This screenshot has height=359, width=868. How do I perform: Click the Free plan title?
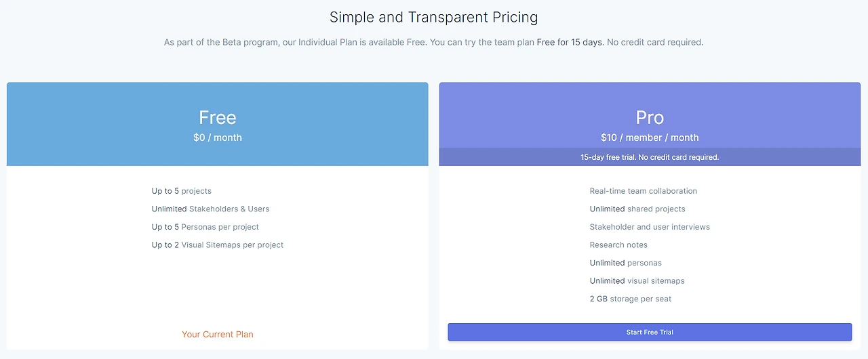pos(218,117)
